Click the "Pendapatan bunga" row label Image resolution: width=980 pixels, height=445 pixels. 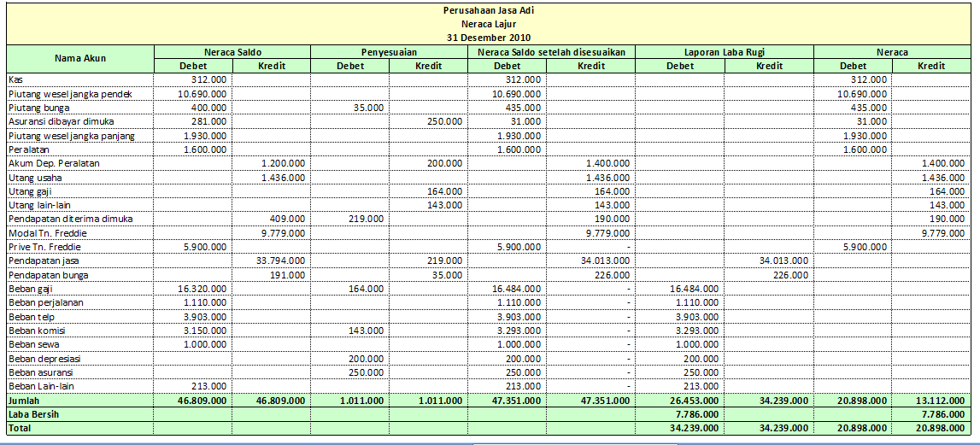(80, 275)
